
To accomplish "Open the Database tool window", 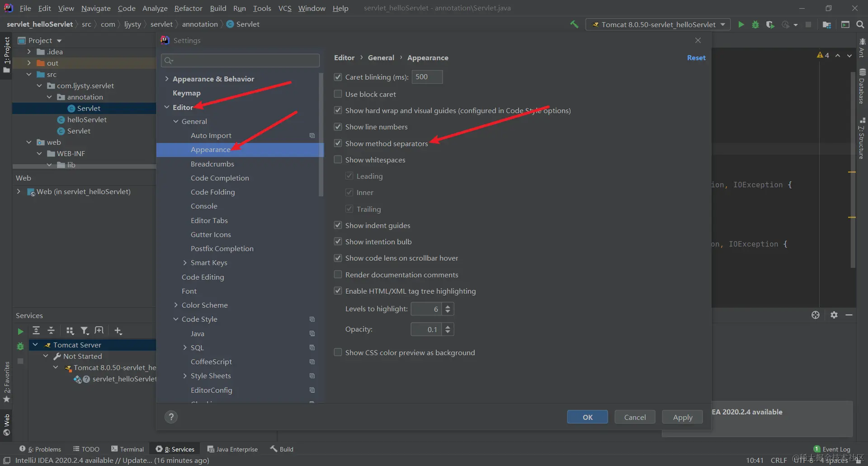I will [x=862, y=86].
